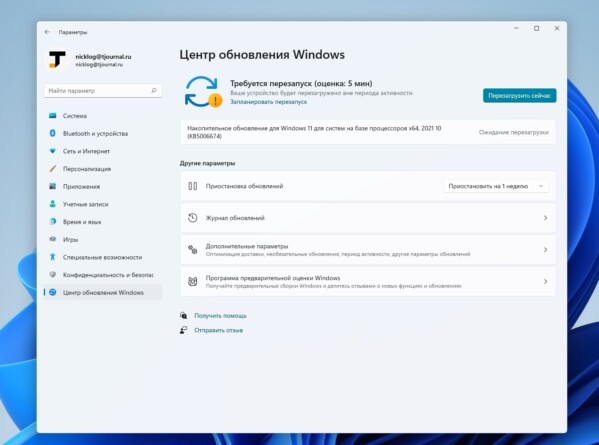
Task: Click the TJ account avatar
Action: [57, 60]
